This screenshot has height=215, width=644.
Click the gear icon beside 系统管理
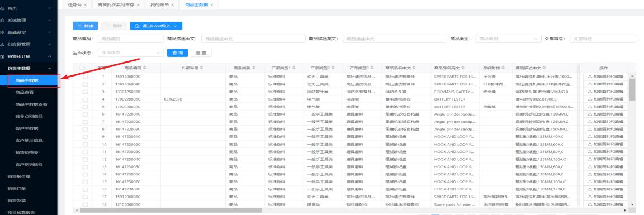tap(2, 20)
